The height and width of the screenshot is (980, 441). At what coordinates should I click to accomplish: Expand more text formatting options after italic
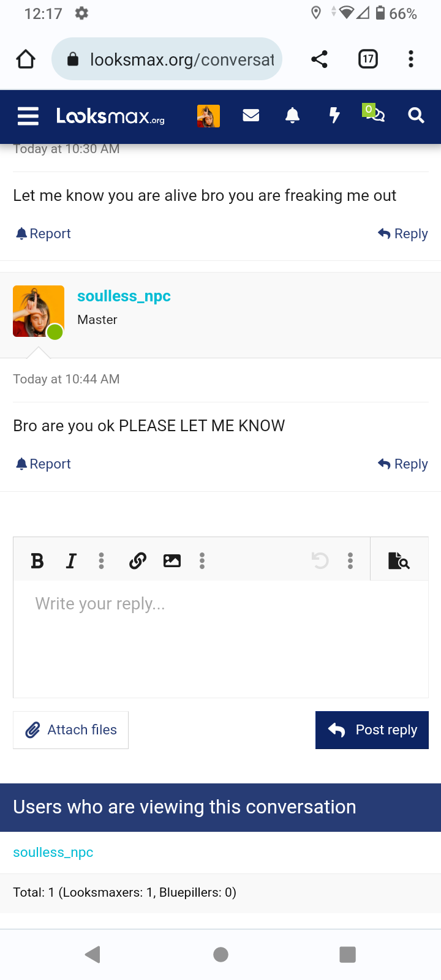click(x=102, y=560)
